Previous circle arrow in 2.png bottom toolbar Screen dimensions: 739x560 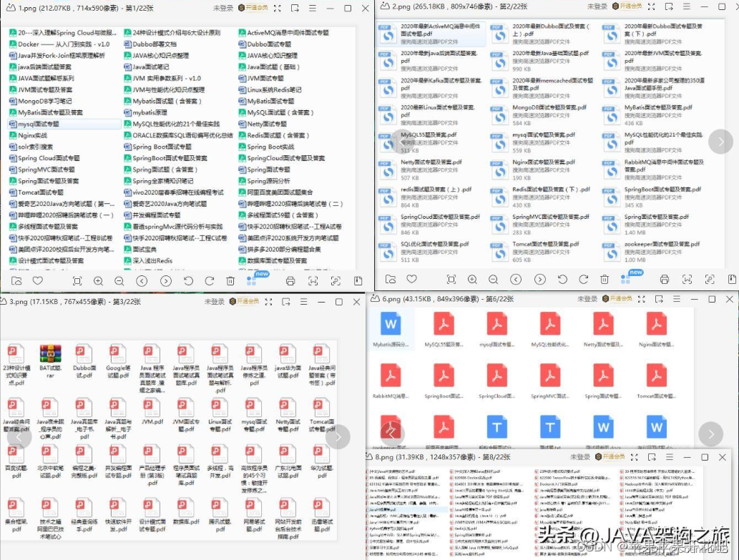tap(516, 280)
